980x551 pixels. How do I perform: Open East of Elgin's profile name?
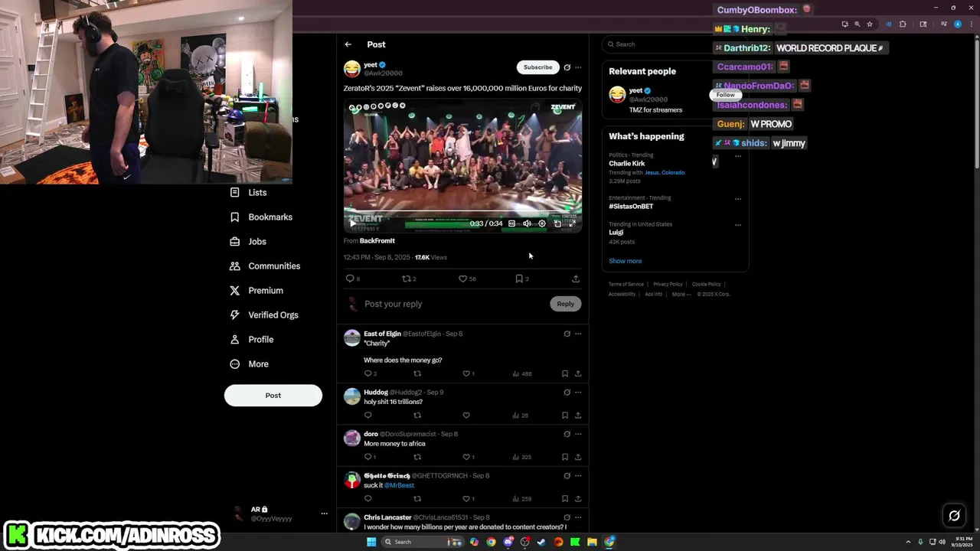pyautogui.click(x=382, y=334)
